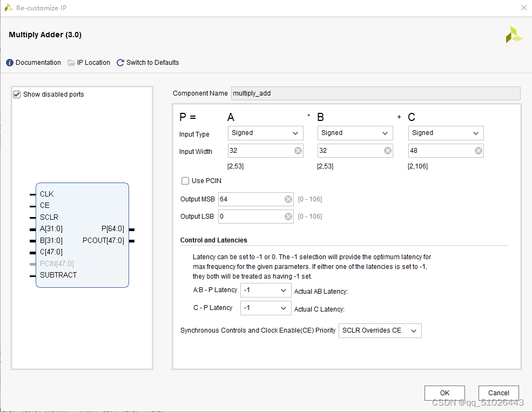Click the disabled PCIN[47:0] port
The height and width of the screenshot is (412, 532).
pos(57,264)
